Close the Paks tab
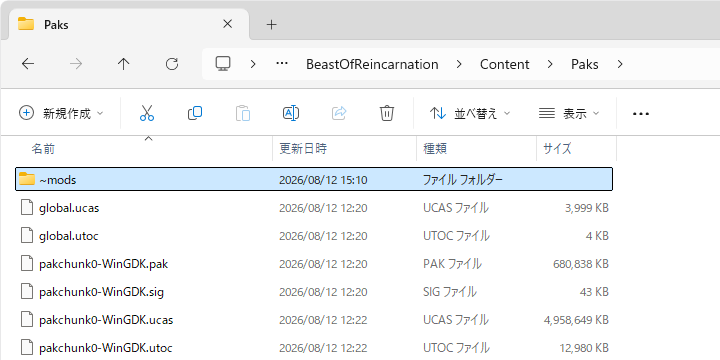 click(227, 24)
